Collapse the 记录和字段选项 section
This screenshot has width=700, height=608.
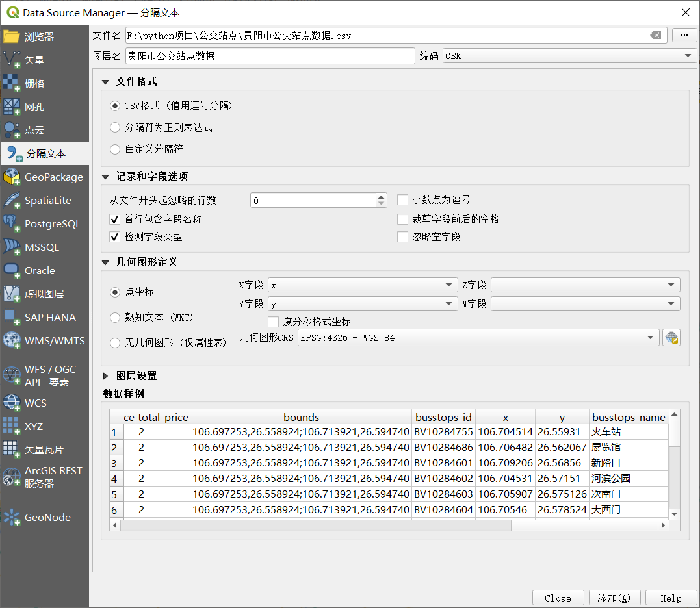(x=105, y=177)
